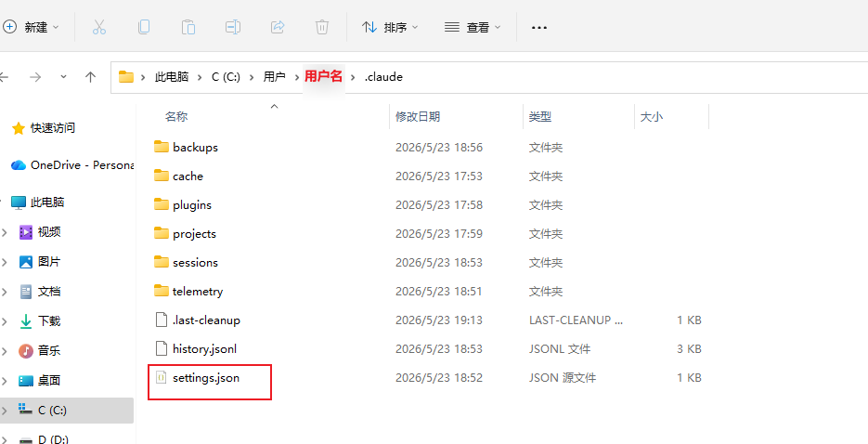
Task: Click 用户名 in the address breadcrumb
Action: (323, 76)
